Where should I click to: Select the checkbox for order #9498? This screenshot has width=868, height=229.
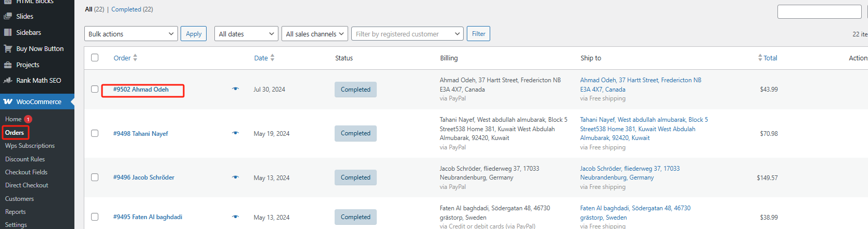click(x=95, y=133)
